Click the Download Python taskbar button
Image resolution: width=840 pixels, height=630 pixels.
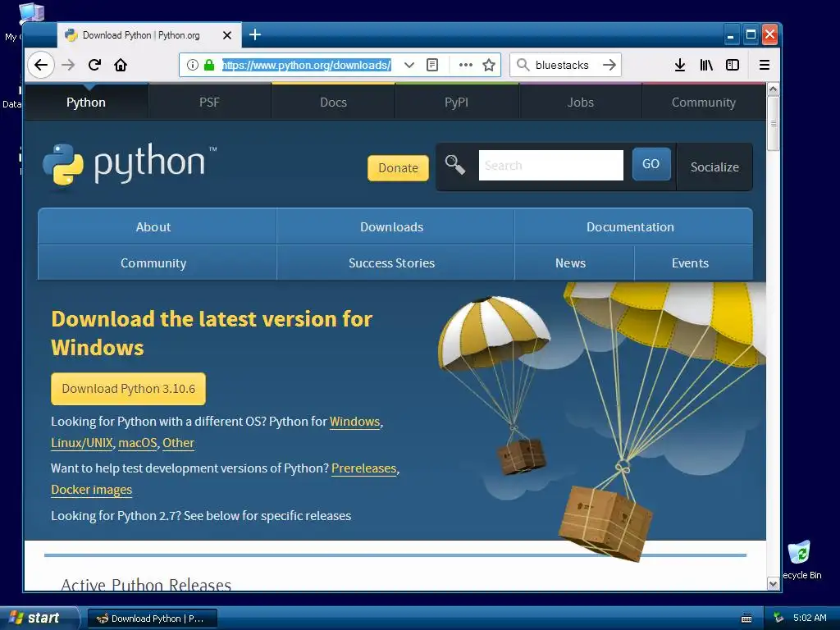click(152, 619)
